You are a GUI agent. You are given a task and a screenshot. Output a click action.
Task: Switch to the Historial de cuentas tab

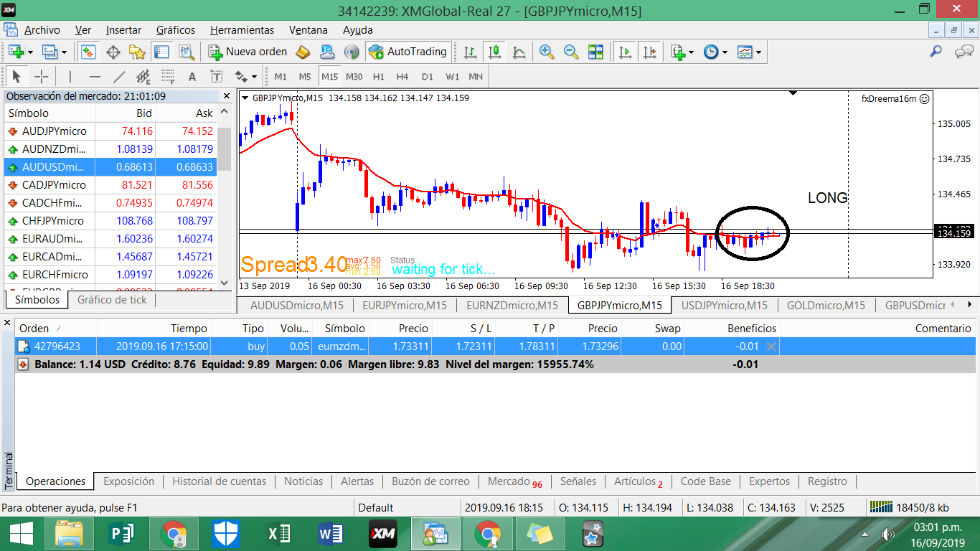(220, 481)
